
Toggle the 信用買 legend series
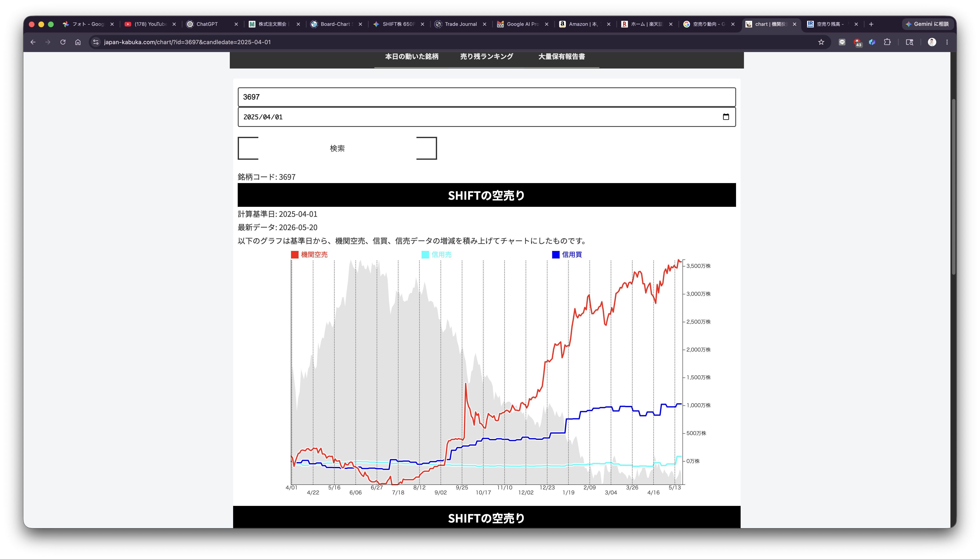click(567, 255)
